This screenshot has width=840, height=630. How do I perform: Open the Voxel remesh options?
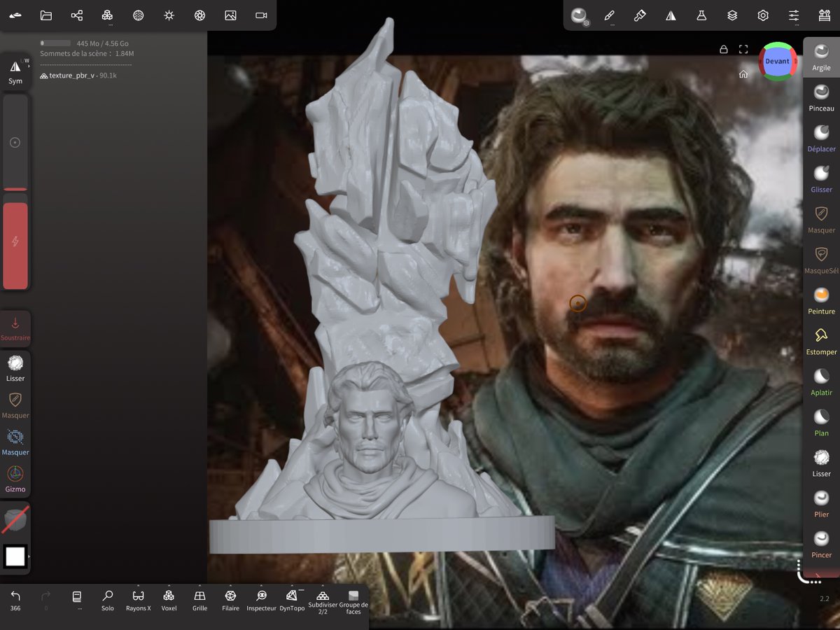pos(169,600)
